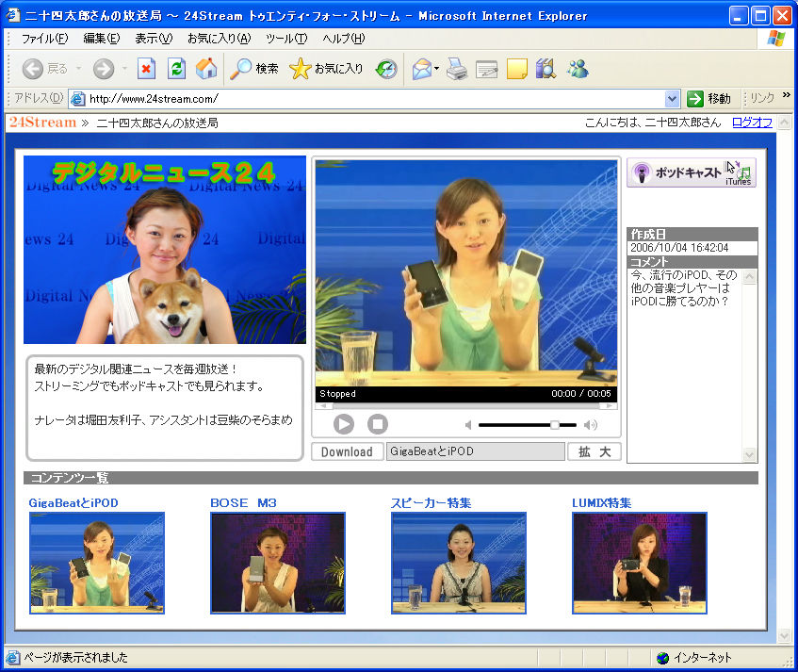Click the IE Stop loading icon
798x672 pixels.
146,69
